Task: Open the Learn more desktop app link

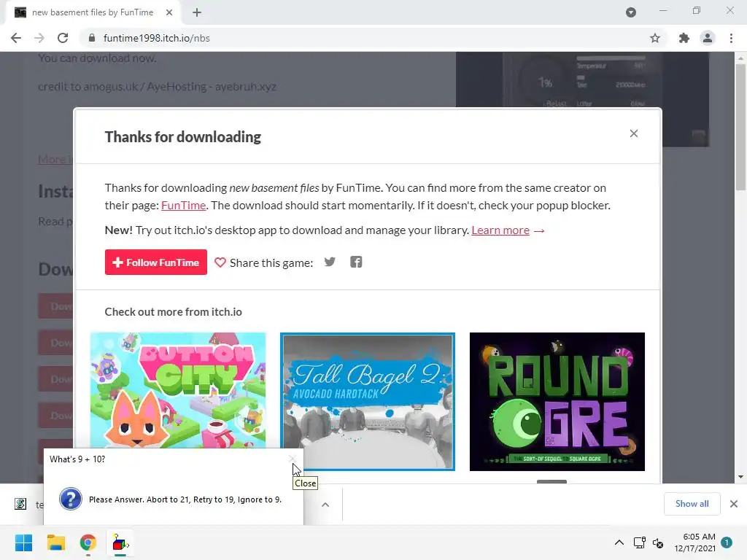Action: click(x=500, y=230)
